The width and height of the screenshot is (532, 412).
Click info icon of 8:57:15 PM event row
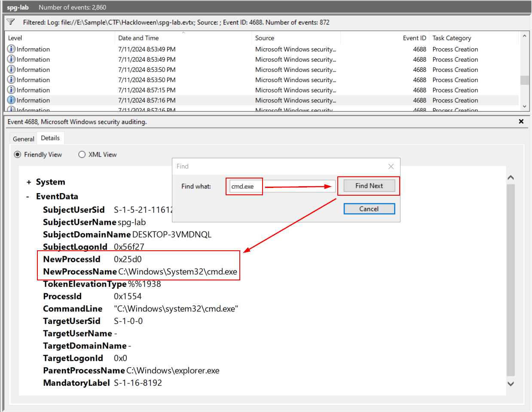tap(11, 90)
